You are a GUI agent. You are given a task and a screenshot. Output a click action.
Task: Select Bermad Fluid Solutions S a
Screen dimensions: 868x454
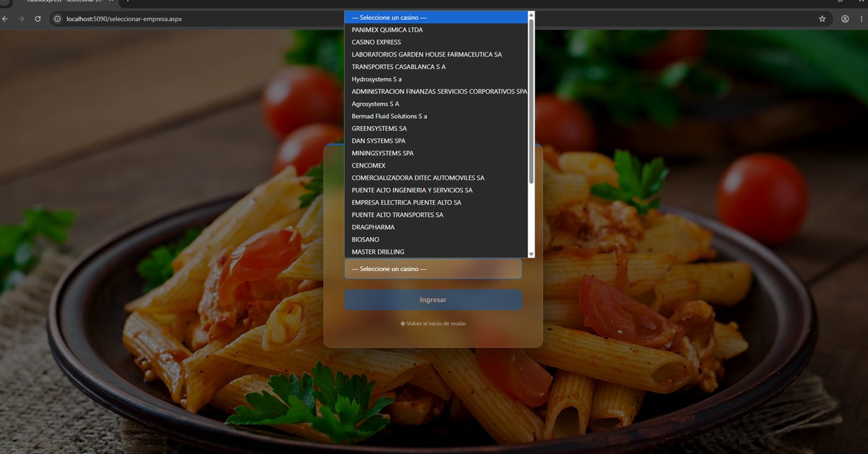point(436,117)
